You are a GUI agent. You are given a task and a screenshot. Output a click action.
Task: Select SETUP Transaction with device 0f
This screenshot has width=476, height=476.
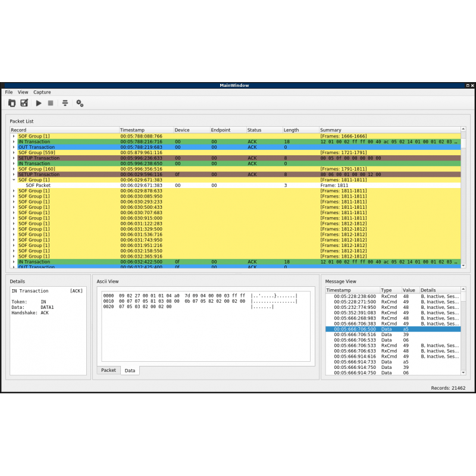click(x=235, y=174)
